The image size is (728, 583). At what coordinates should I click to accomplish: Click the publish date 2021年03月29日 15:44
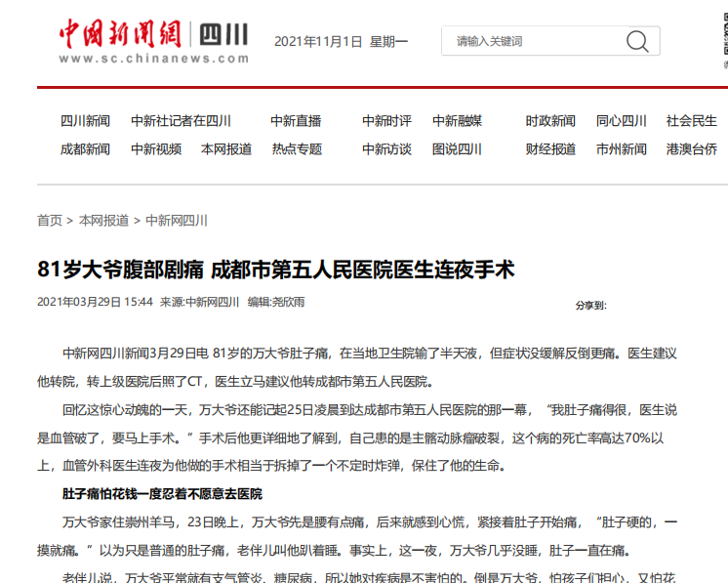[x=95, y=302]
